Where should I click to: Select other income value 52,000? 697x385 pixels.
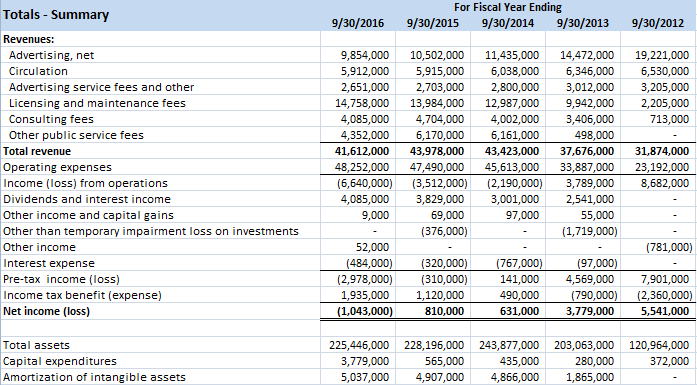pyautogui.click(x=373, y=247)
